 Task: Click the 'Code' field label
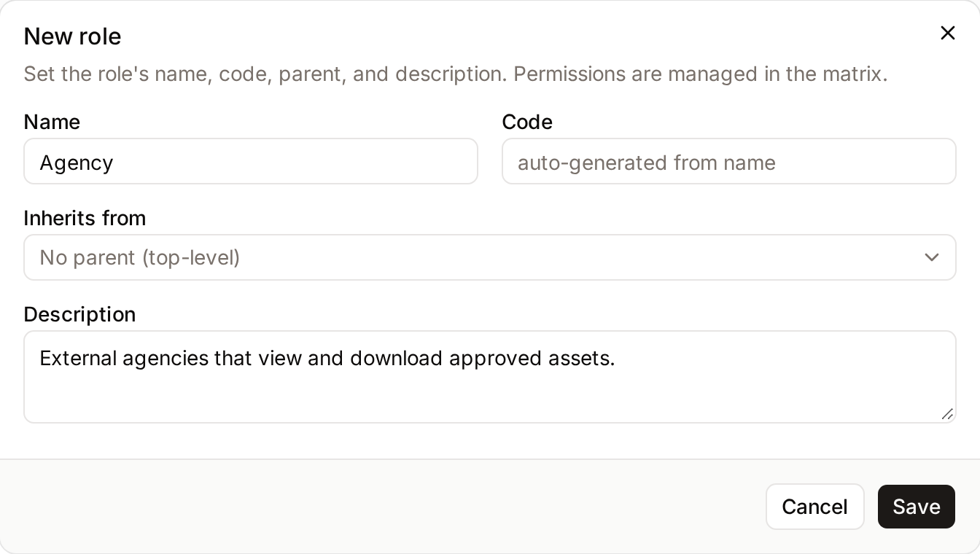tap(527, 122)
